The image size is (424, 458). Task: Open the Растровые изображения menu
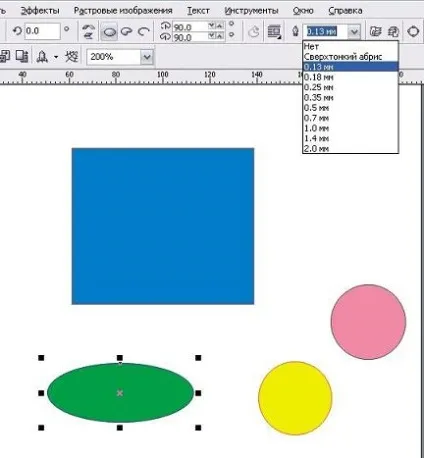pos(123,11)
